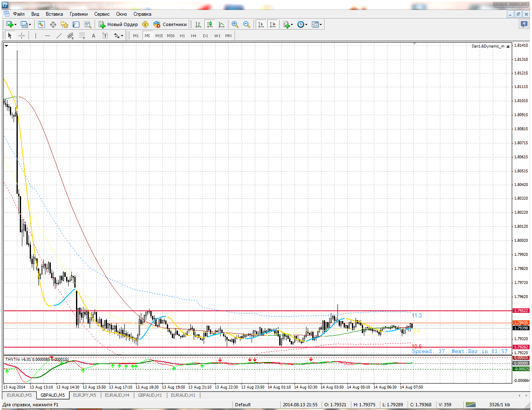
Task: Draw a horizontal line tool
Action: (47, 36)
